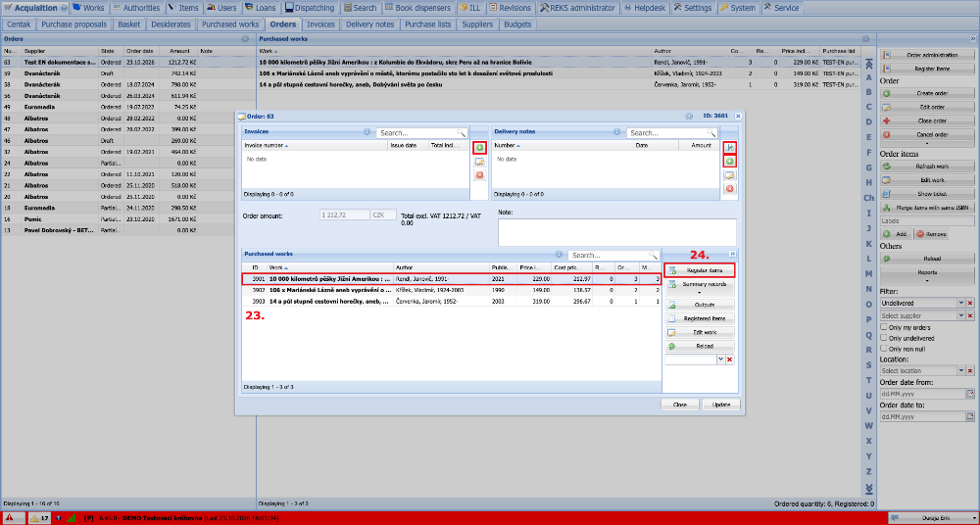Switch to the Delivery notes tab
This screenshot has height=525, width=980.
370,24
